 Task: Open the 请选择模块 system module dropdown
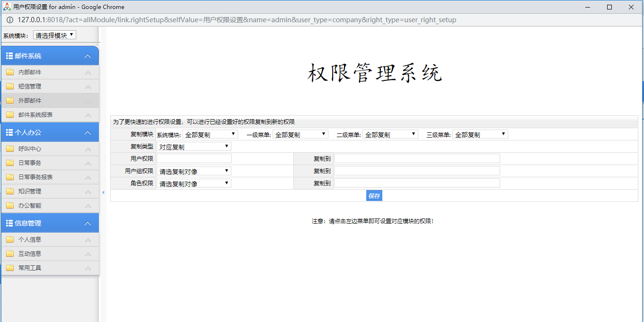[53, 34]
